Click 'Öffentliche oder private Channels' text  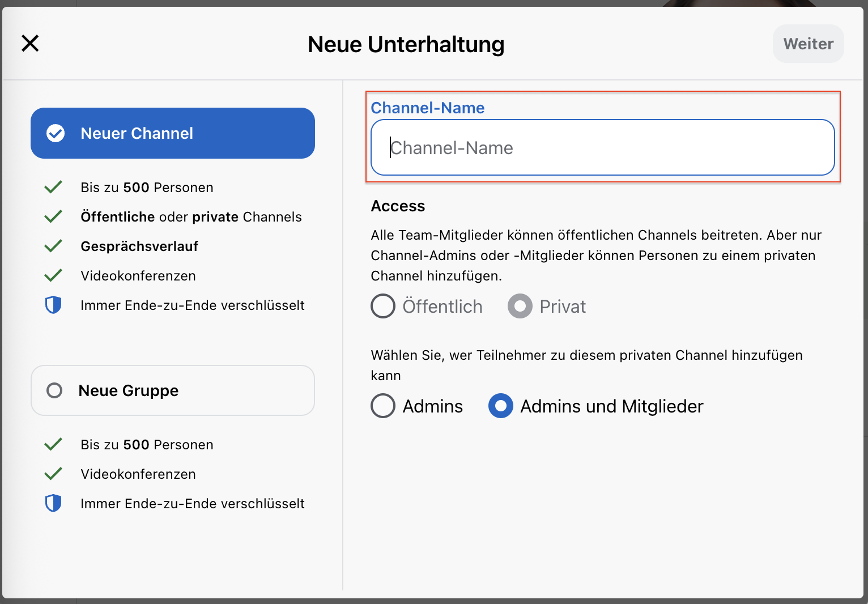pos(191,217)
